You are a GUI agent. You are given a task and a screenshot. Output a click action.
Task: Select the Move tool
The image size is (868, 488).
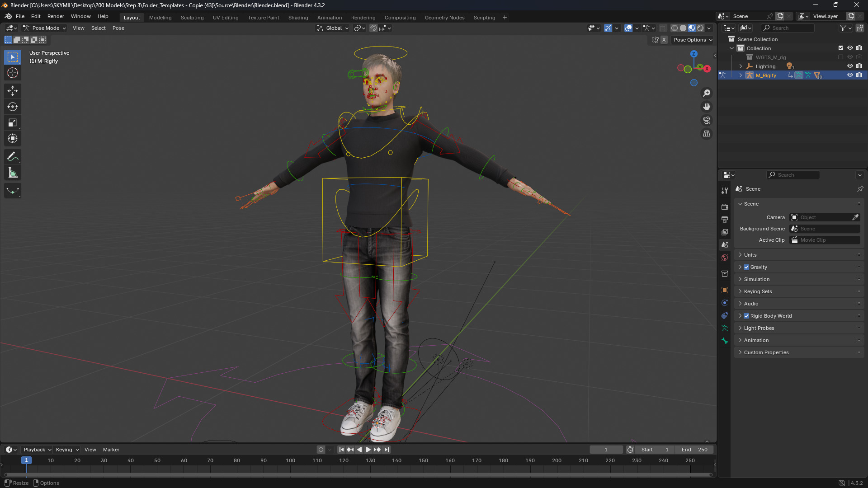[x=13, y=91]
